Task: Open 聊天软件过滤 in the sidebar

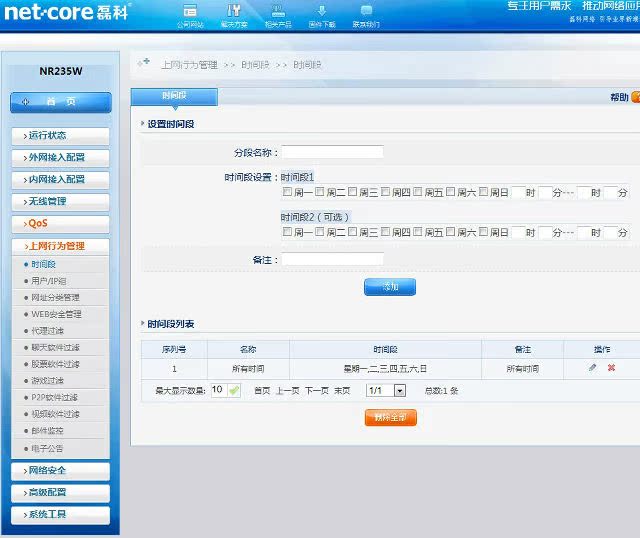Action: [55, 347]
